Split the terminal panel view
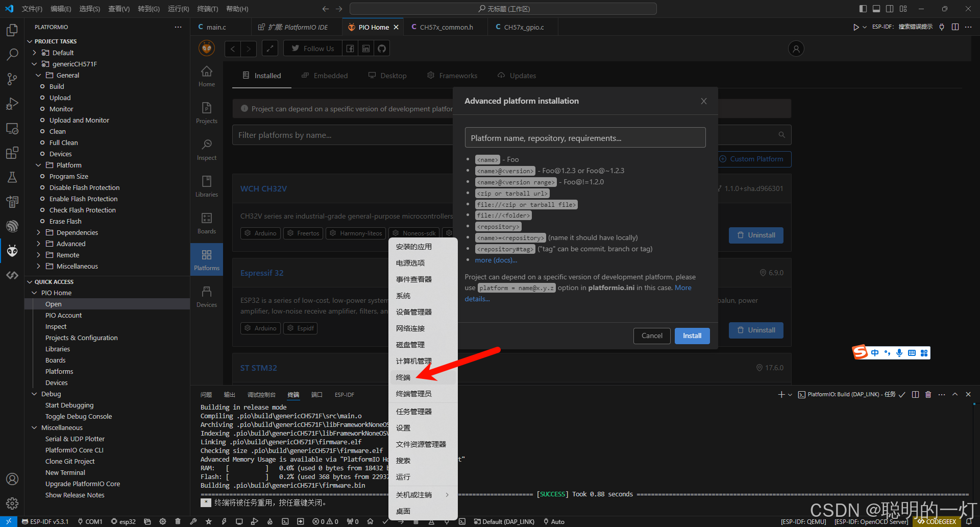The height and width of the screenshot is (527, 980). (x=915, y=394)
